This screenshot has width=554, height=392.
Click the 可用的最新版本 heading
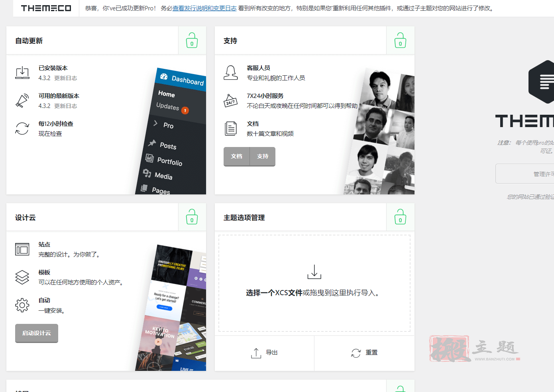point(59,96)
